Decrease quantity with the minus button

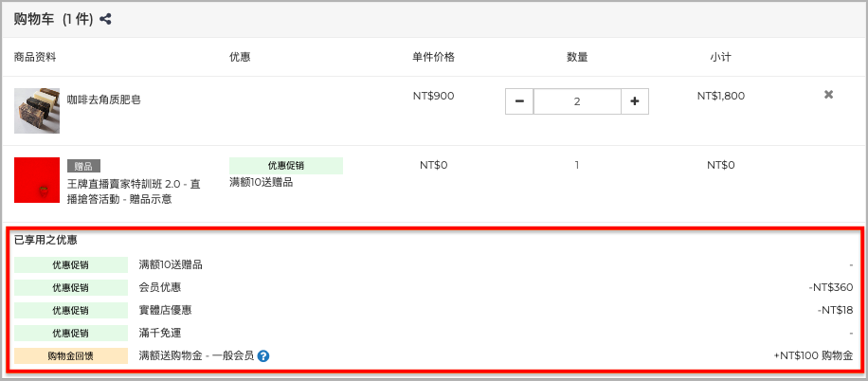[x=519, y=101]
